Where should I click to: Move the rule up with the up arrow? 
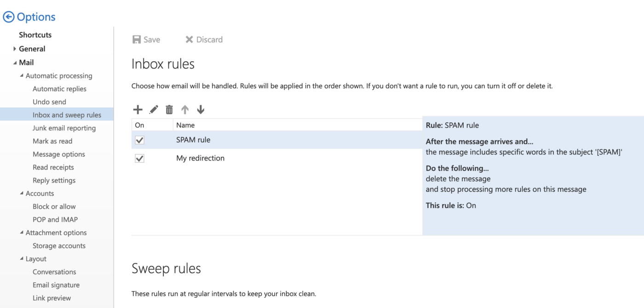pyautogui.click(x=185, y=109)
